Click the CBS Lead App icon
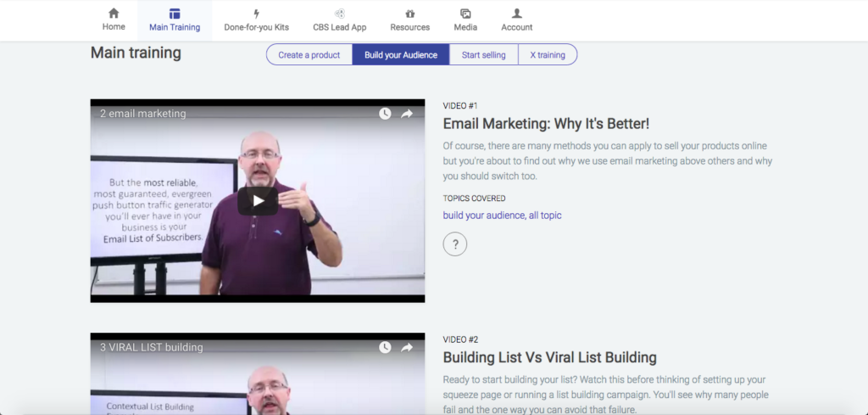The width and height of the screenshot is (868, 415). [x=339, y=14]
